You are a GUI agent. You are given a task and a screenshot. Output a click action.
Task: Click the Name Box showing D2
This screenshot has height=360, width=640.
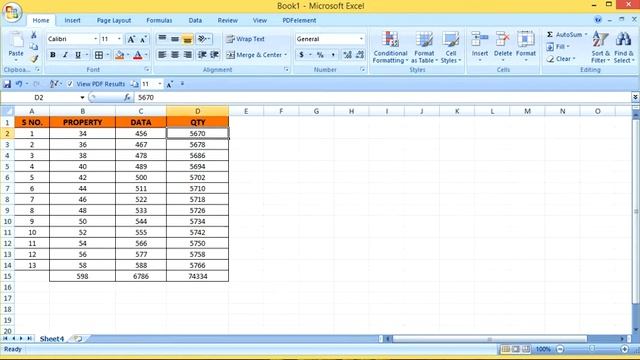[39, 98]
